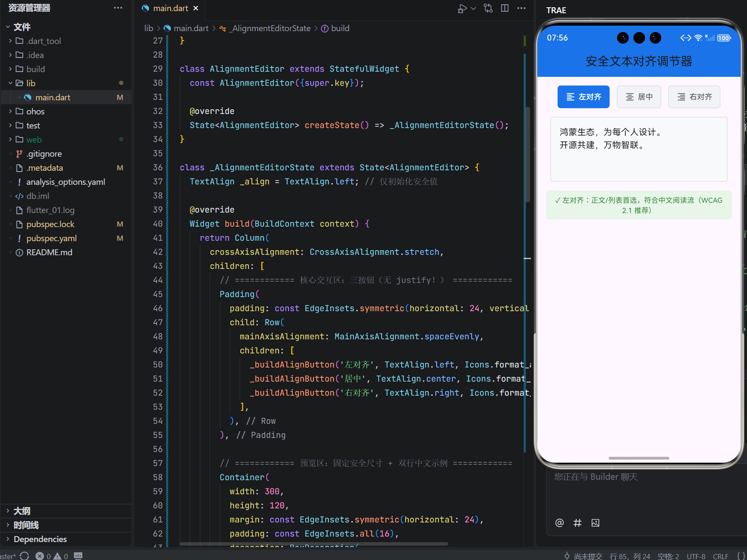The image size is (747, 560).
Task: Click the git icon beside .gitignore
Action: click(x=19, y=154)
